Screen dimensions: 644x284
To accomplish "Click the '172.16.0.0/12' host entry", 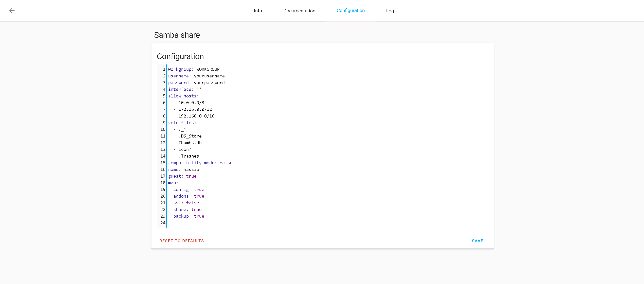I will pyautogui.click(x=195, y=109).
